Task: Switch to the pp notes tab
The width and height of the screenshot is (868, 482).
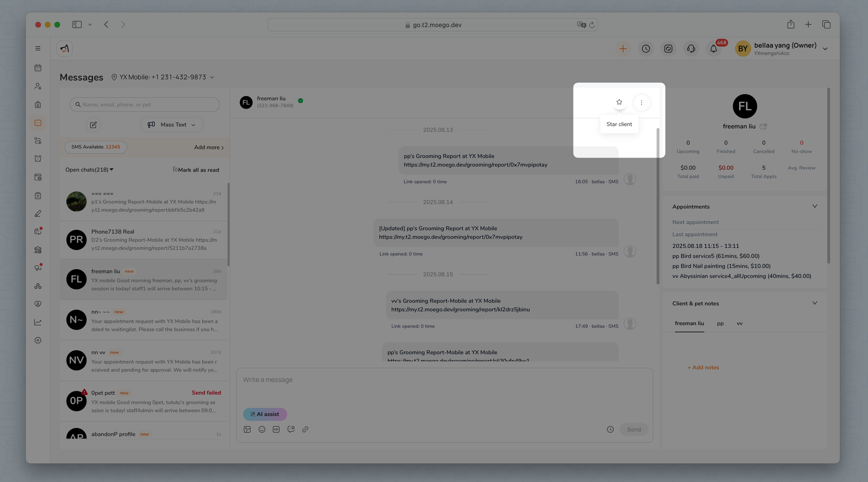Action: [720, 324]
